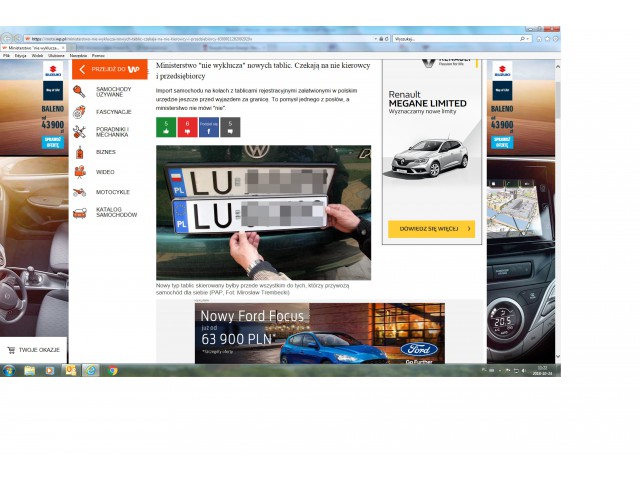Open the Plik menu
Image resolution: width=640 pixels, height=480 pixels.
6,55
